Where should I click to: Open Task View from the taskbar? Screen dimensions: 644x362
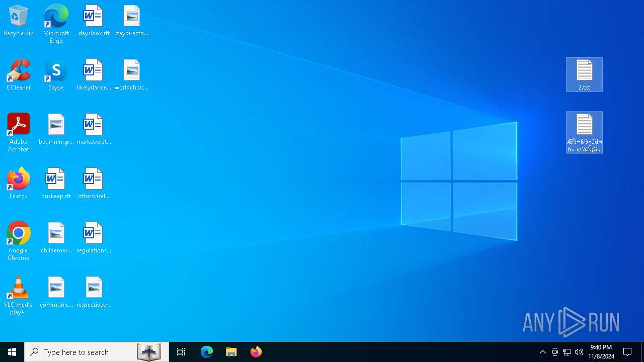click(x=181, y=352)
